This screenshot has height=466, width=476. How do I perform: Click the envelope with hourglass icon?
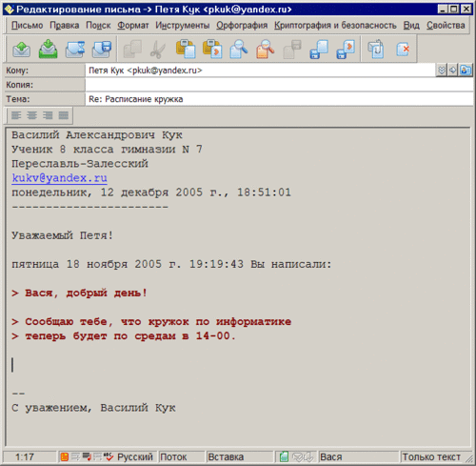[x=75, y=50]
